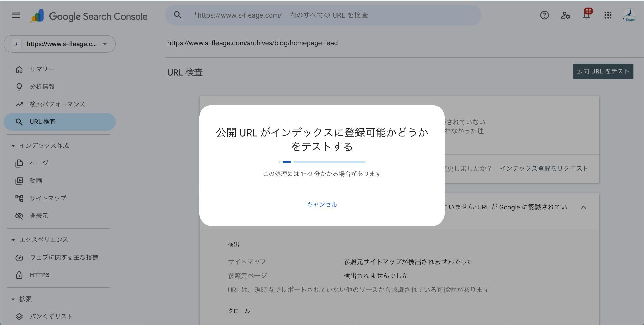This screenshot has height=325, width=644.
Task: Open the navigation hamburger menu
Action: tap(15, 15)
